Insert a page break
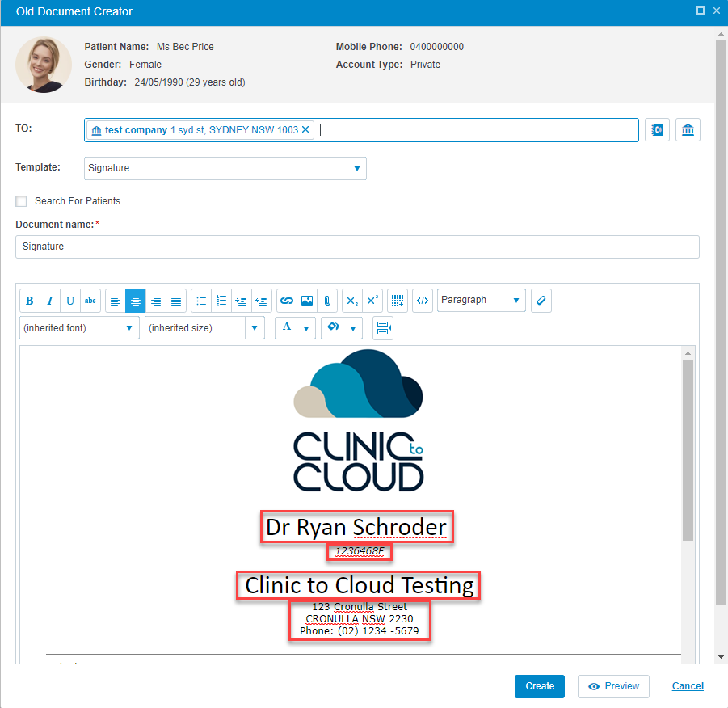This screenshot has height=708, width=728. click(x=383, y=328)
